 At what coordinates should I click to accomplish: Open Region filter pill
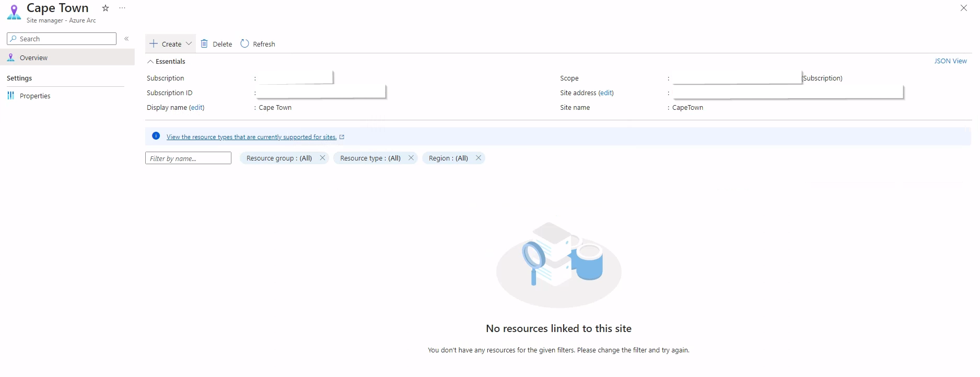(448, 158)
